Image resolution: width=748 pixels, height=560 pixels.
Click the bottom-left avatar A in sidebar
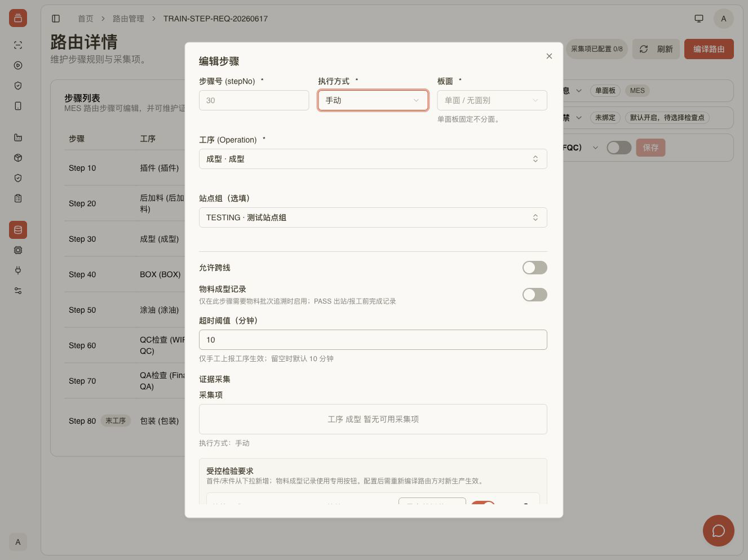click(x=18, y=542)
